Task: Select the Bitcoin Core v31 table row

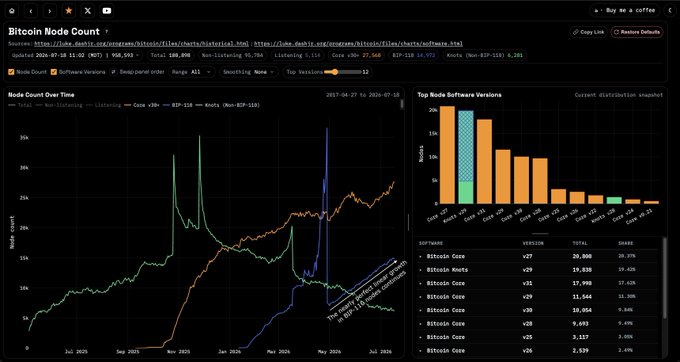Action: [538, 283]
